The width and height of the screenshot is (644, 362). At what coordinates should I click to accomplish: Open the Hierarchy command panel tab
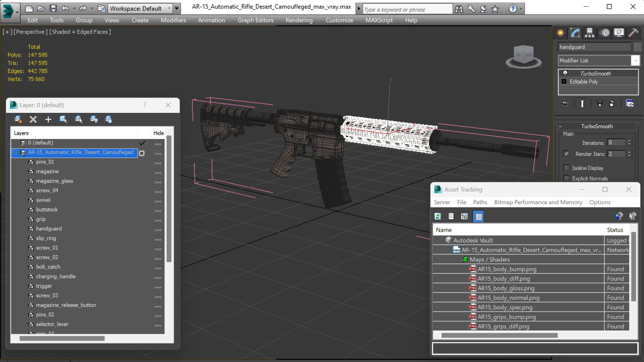pyautogui.click(x=590, y=32)
